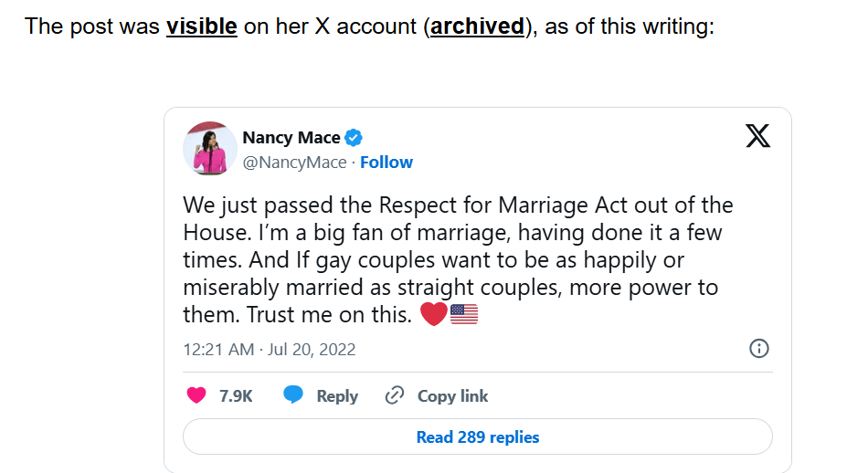Open the @NancyMace handle link
This screenshot has height=473, width=868.
pos(294,163)
